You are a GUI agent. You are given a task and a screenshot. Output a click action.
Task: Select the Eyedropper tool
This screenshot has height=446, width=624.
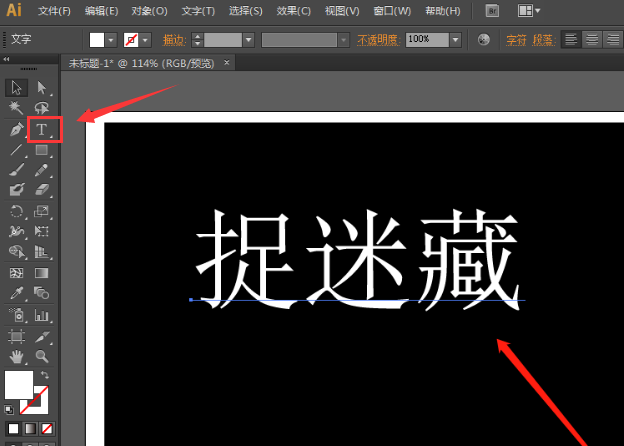click(x=16, y=294)
